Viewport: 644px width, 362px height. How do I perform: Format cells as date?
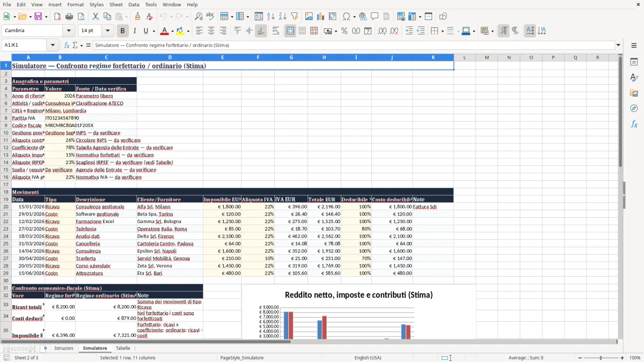point(368,31)
